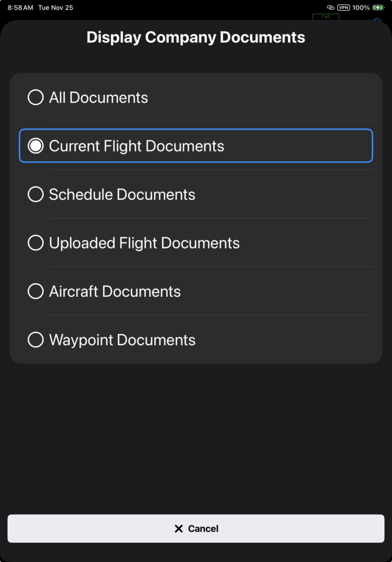Screen dimensions: 392x562
Task: Select the Uploaded Flight Documents radio circle
Action: pyautogui.click(x=36, y=243)
